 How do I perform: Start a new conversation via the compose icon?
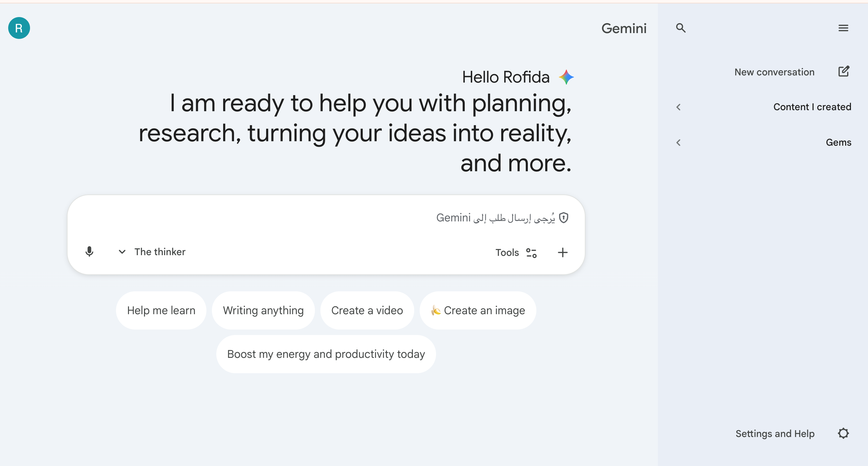(x=843, y=72)
